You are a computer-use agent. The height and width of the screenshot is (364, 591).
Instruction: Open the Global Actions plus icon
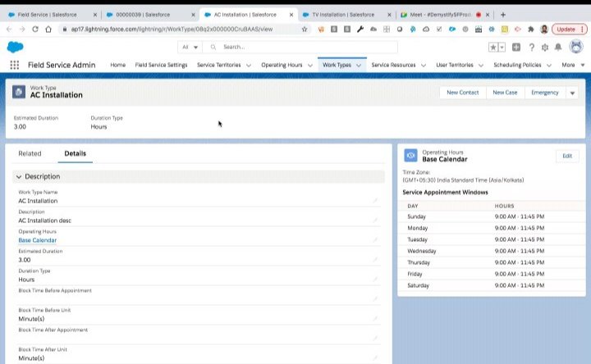click(516, 47)
